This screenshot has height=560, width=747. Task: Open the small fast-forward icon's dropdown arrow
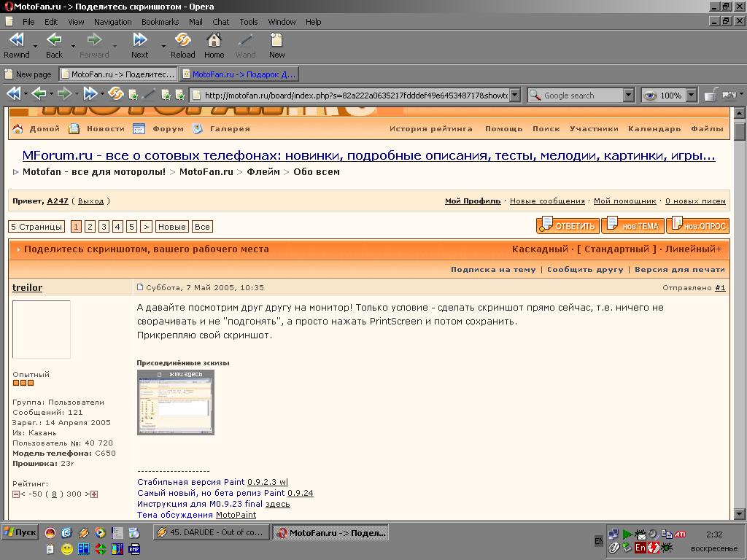pos(102,94)
